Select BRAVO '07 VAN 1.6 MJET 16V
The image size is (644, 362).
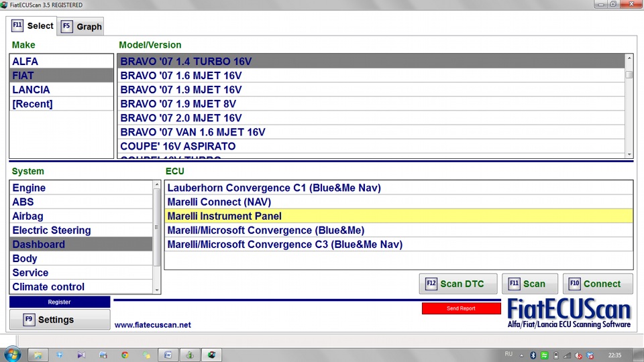[371, 132]
